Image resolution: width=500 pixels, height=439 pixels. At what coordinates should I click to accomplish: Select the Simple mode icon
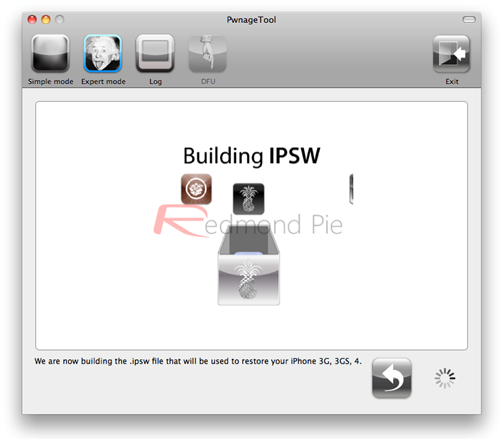(x=50, y=54)
